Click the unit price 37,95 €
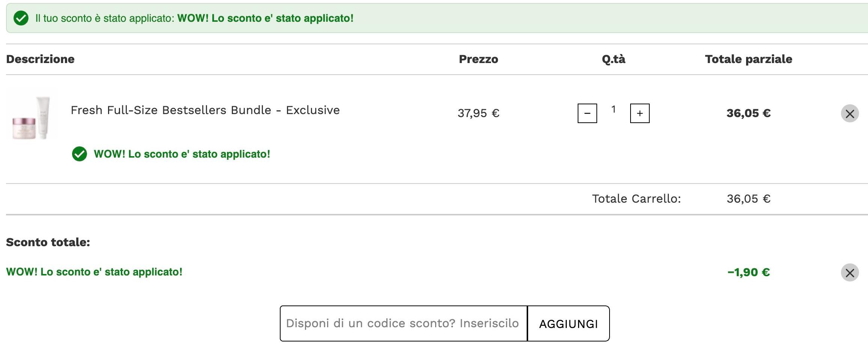Viewport: 868px width, 346px height. pyautogui.click(x=478, y=113)
